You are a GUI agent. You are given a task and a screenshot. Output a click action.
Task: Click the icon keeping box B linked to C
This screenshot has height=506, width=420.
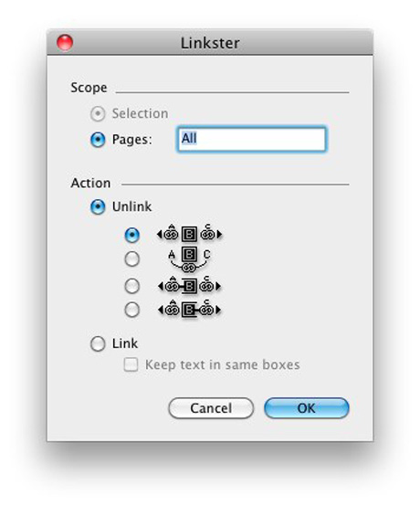tap(189, 310)
